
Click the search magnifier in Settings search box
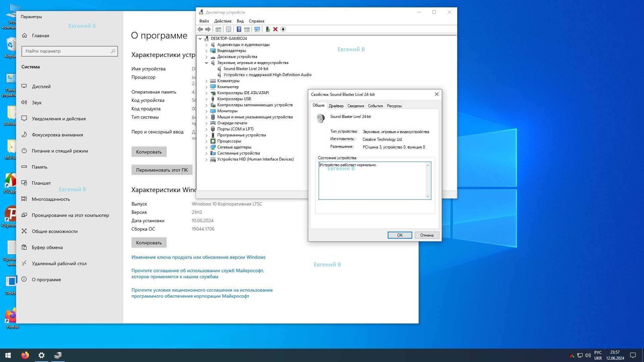113,51
